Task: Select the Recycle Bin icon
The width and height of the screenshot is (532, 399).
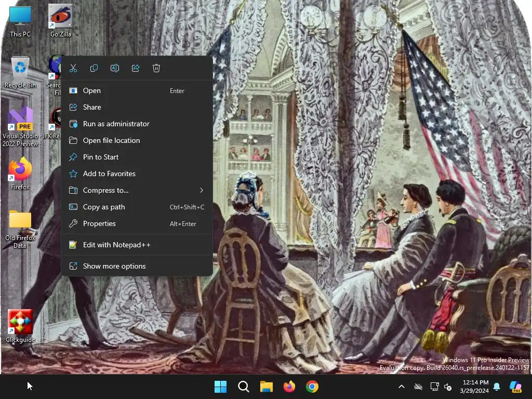Action: point(20,72)
